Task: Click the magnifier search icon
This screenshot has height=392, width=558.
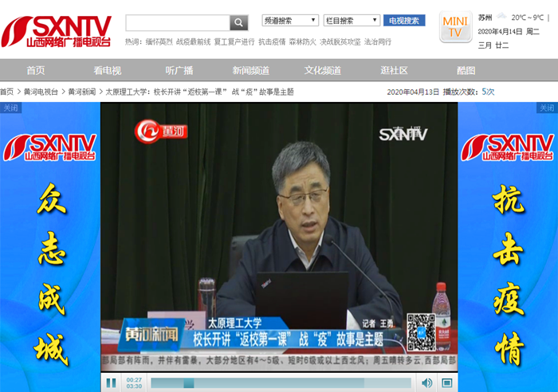Action: tap(239, 22)
